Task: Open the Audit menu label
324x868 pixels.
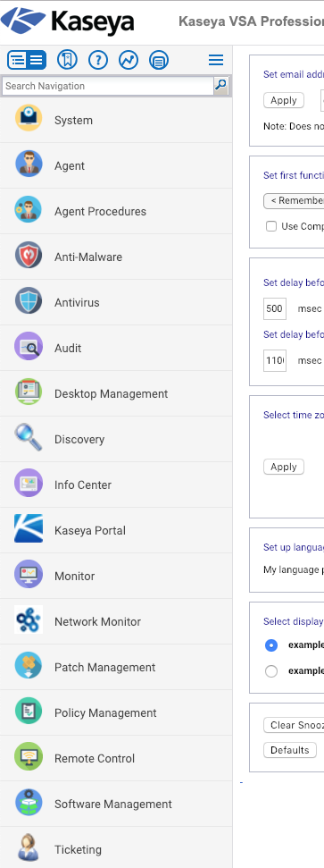Action: pyautogui.click(x=68, y=349)
